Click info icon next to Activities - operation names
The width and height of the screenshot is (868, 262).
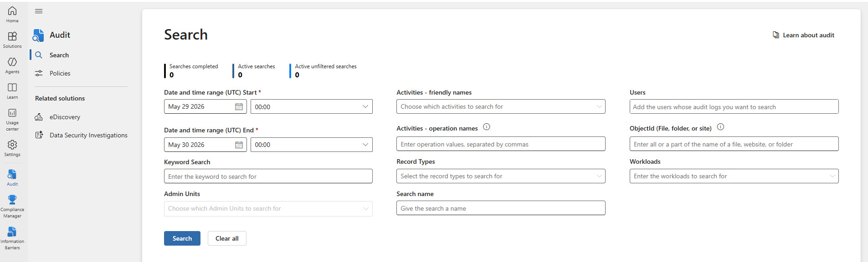point(487,127)
